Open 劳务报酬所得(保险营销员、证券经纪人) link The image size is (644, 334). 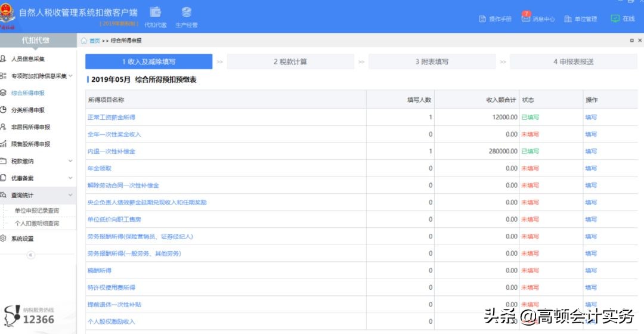click(140, 237)
